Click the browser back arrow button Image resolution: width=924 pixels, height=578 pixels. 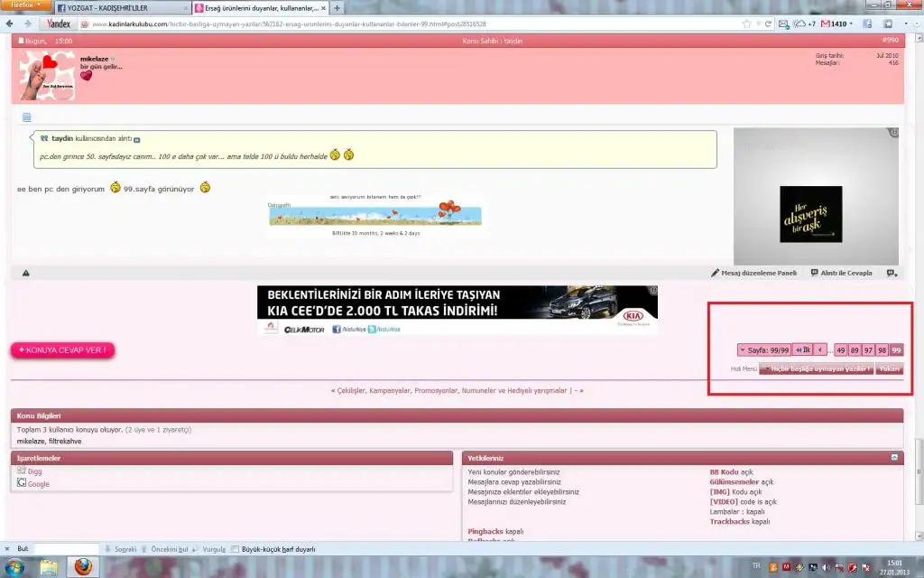pyautogui.click(x=11, y=23)
